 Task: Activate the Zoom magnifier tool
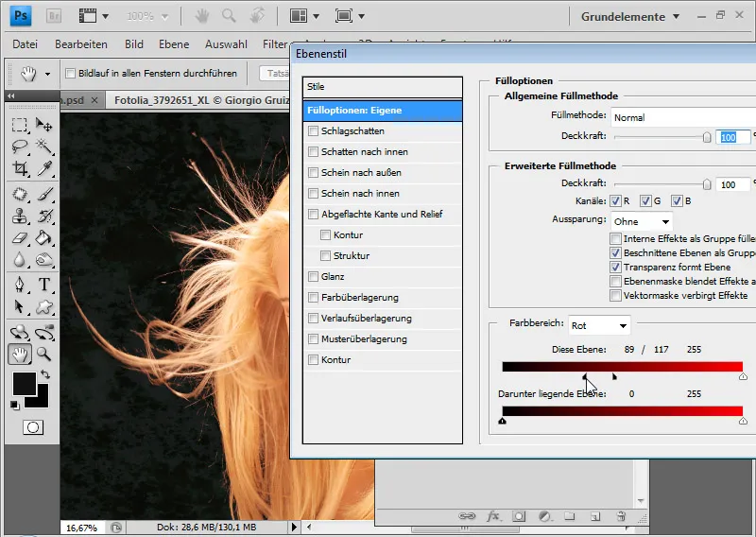[43, 354]
